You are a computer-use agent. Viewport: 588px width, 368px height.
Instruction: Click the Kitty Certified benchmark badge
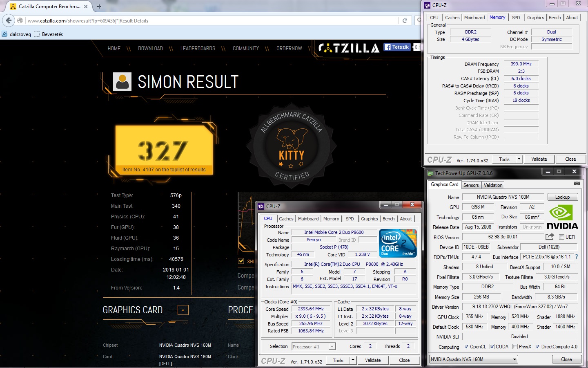click(291, 146)
